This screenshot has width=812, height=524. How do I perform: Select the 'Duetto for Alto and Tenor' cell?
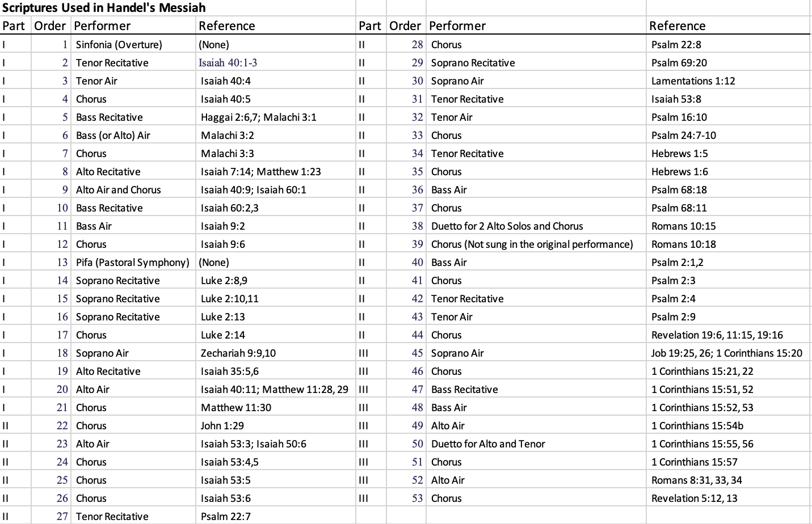point(488,444)
